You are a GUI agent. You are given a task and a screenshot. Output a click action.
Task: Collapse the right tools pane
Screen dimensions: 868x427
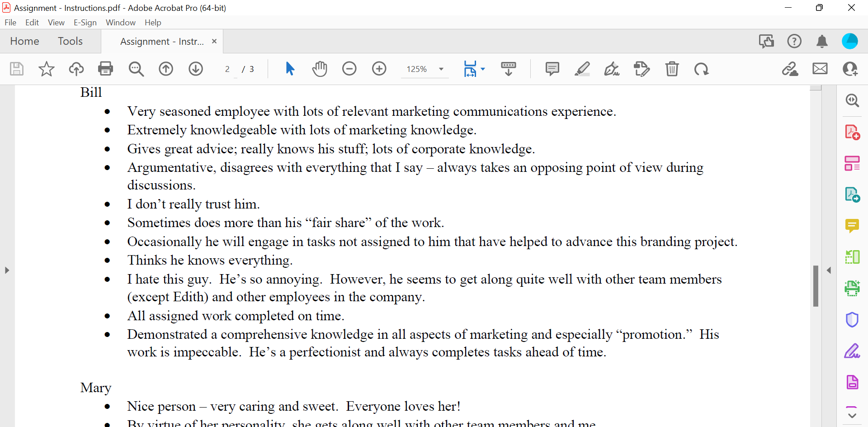pyautogui.click(x=829, y=270)
